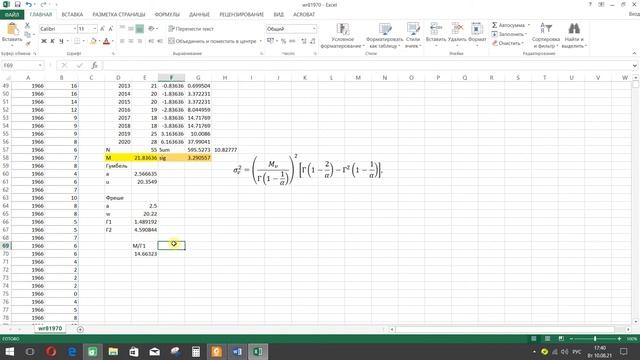This screenshot has height=360, width=640.
Task: Open Format as Table (Форматировать как таблицу)
Action: click(384, 36)
